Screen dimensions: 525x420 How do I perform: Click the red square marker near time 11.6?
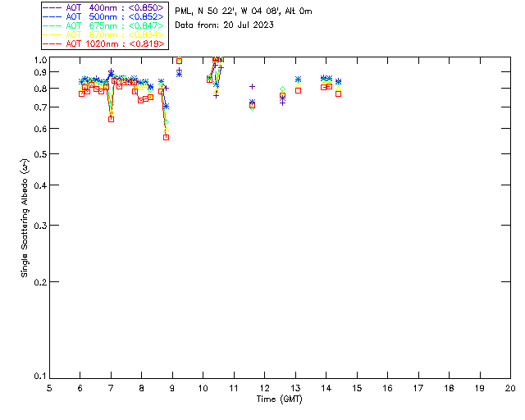[x=252, y=106]
